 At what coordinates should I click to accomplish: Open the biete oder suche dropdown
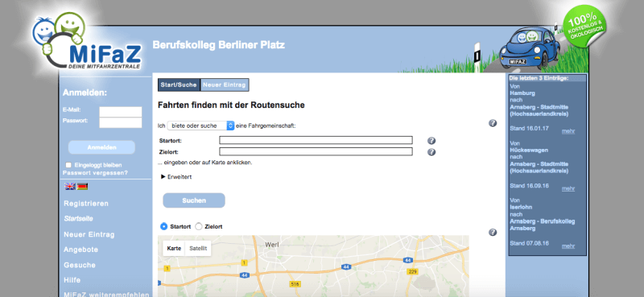pyautogui.click(x=200, y=126)
